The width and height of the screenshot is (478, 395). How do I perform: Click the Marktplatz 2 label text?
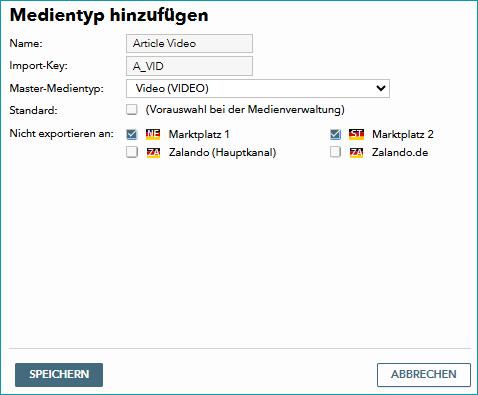[x=403, y=134]
